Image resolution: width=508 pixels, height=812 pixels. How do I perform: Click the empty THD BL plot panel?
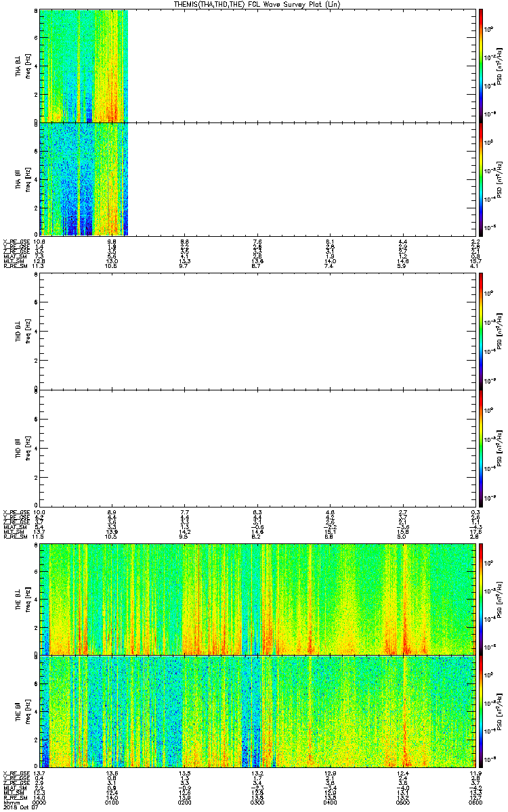[257, 332]
